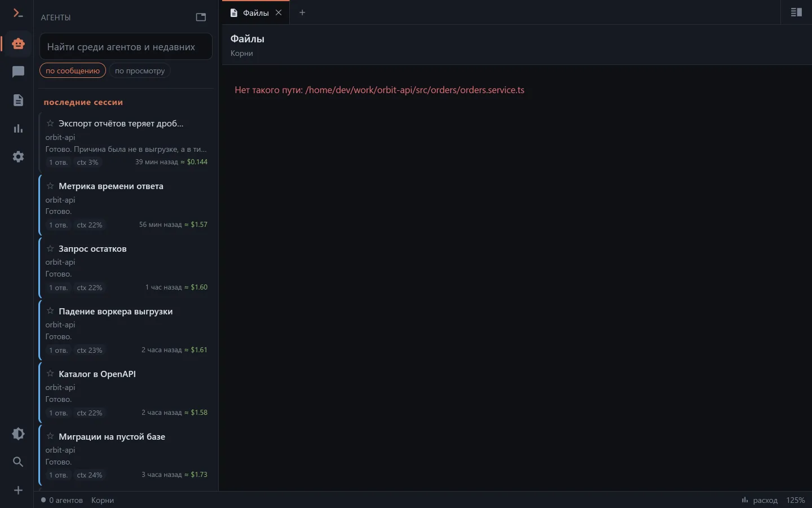Open session Миграции на пустой базе

[x=127, y=456]
